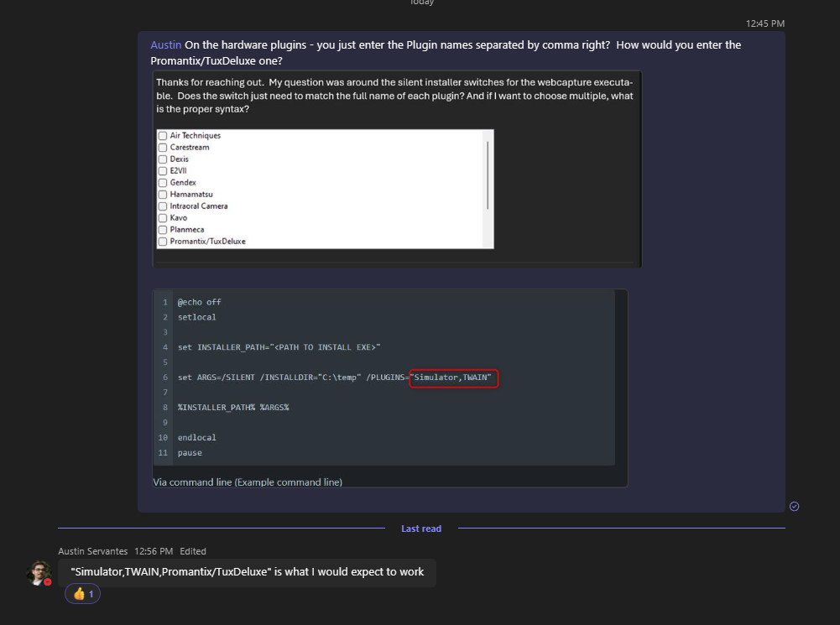Check the Dexis plugin checkbox
The width and height of the screenshot is (840, 625).
pyautogui.click(x=163, y=159)
